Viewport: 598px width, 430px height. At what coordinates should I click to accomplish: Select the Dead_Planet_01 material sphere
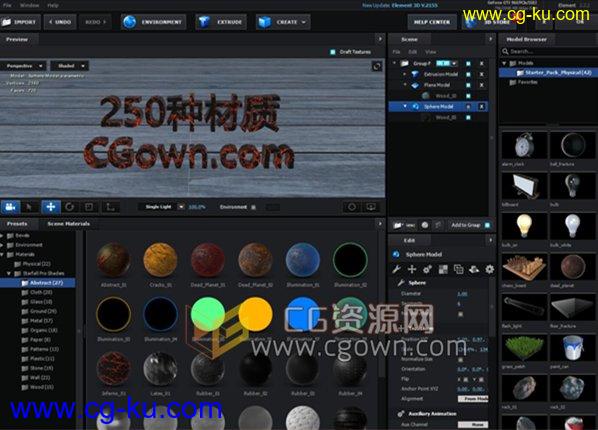(x=208, y=260)
